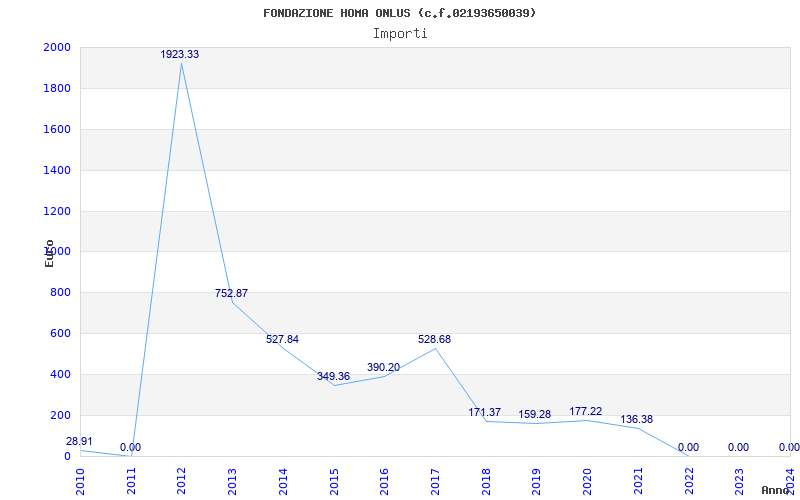800x500 pixels.
Task: Click the 390.20 data label
Action: [x=384, y=367]
